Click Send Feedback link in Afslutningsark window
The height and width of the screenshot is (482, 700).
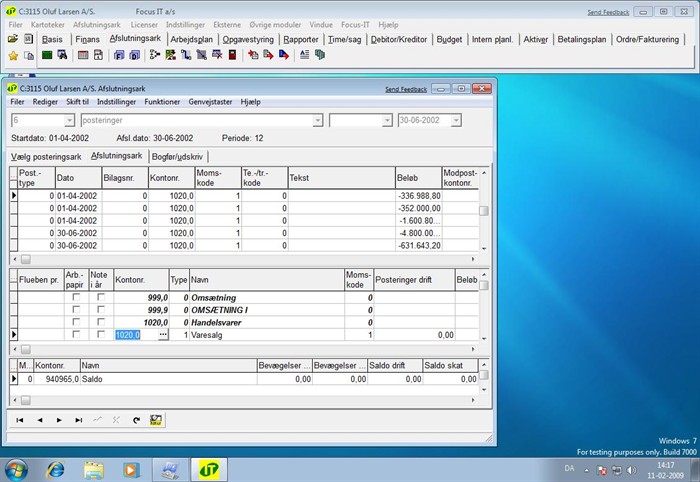(406, 89)
